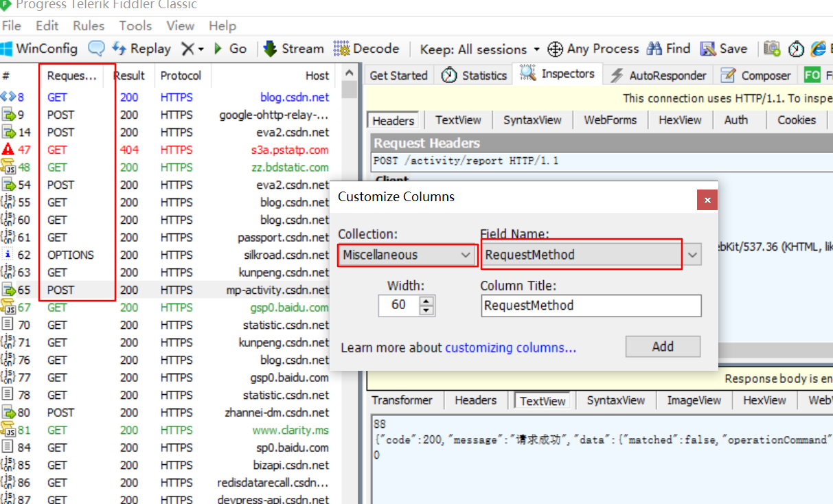Select the response ImageView tab

tap(694, 400)
